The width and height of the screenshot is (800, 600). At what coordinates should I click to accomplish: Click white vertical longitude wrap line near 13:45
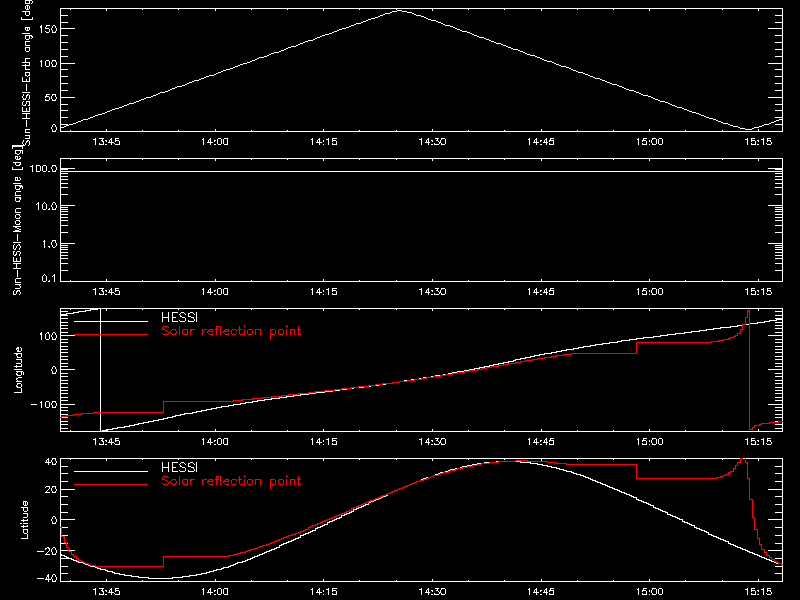[x=101, y=370]
